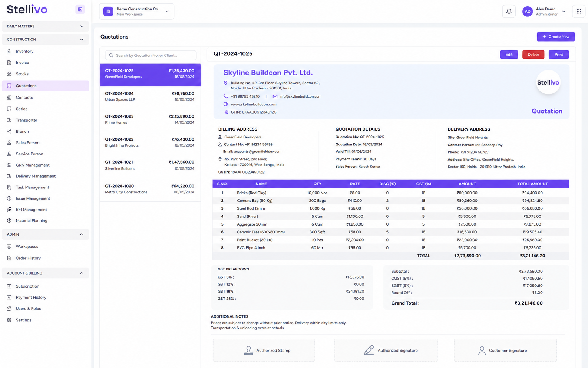Click the Branch sidebar icon
This screenshot has height=368, width=588.
pos(9,131)
